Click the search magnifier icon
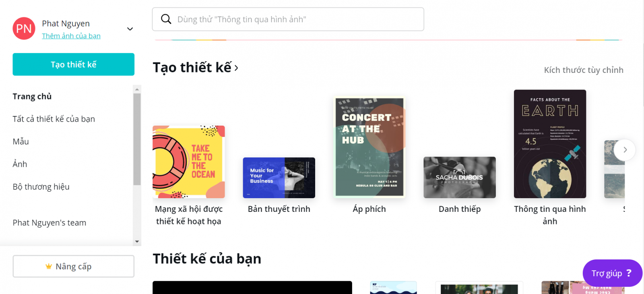Viewport: 644px width, 294px height. [x=166, y=19]
